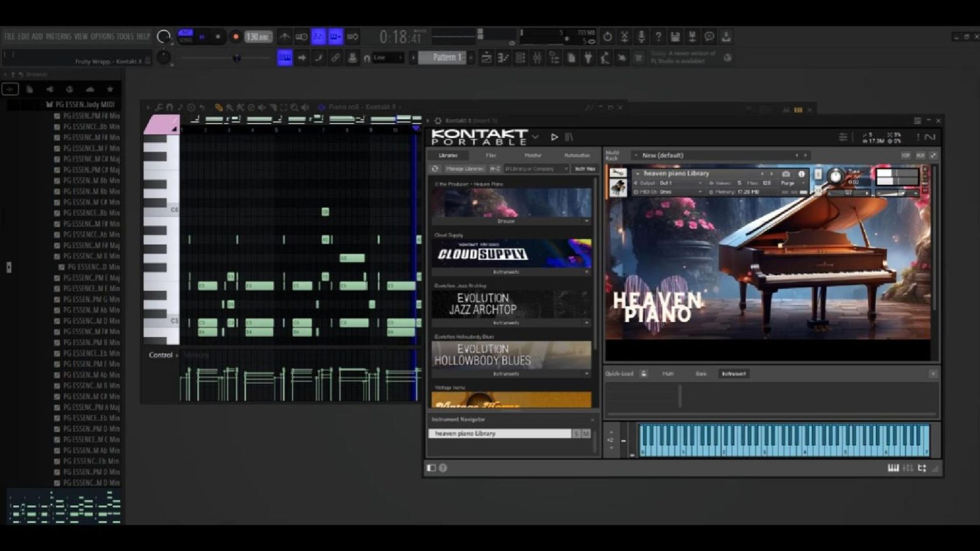Select PG ESSEN_Jody MIDI folder
This screenshot has height=551, width=980.
(x=81, y=105)
